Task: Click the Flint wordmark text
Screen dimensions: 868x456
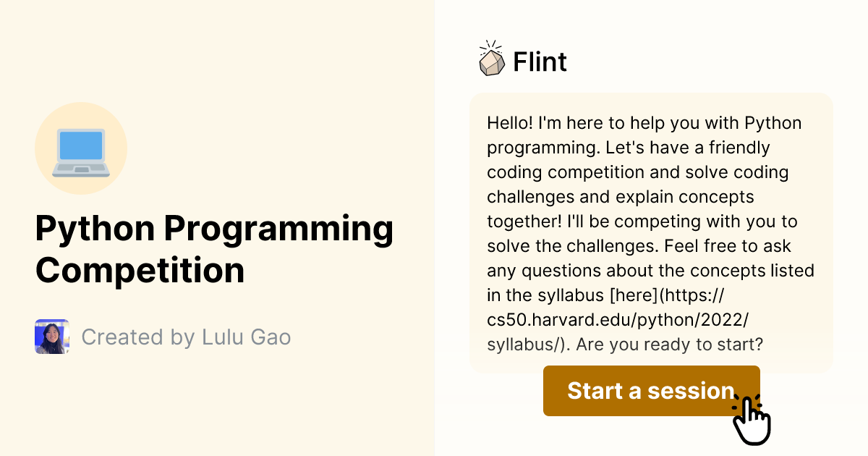Action: 540,62
